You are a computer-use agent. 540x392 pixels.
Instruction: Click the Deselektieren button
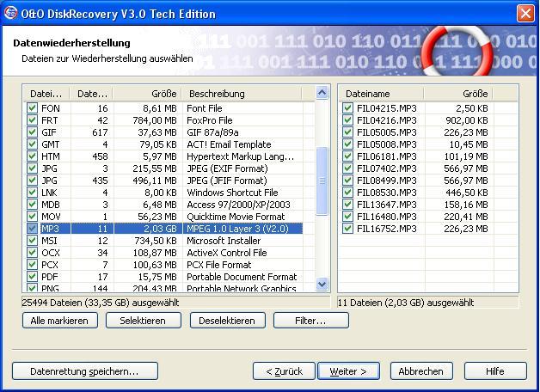click(227, 321)
